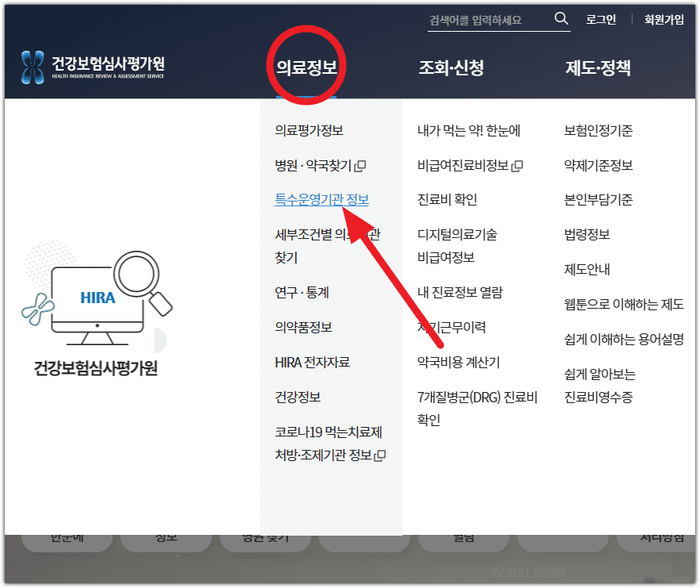Select 본인부담기준 menu item
700x588 pixels.
[598, 200]
